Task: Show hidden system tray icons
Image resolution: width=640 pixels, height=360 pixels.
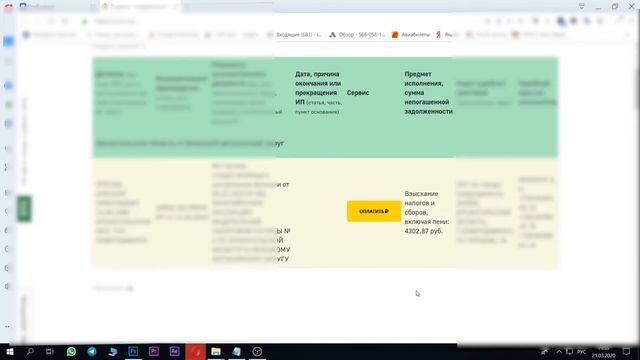Action: point(559,351)
